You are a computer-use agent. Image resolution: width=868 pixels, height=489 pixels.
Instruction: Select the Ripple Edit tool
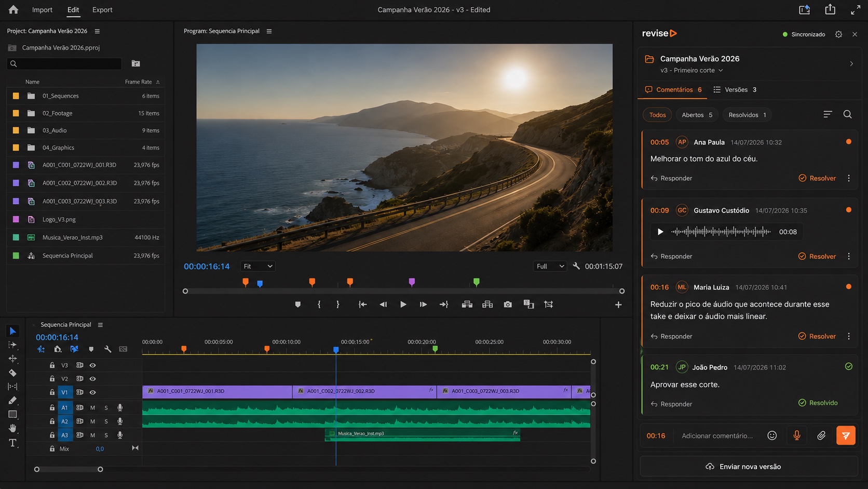(x=12, y=359)
